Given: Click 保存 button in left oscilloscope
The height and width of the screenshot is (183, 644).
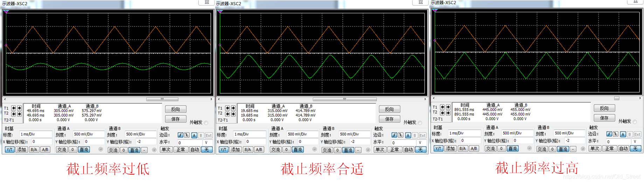Looking at the screenshot, I should coord(175,119).
